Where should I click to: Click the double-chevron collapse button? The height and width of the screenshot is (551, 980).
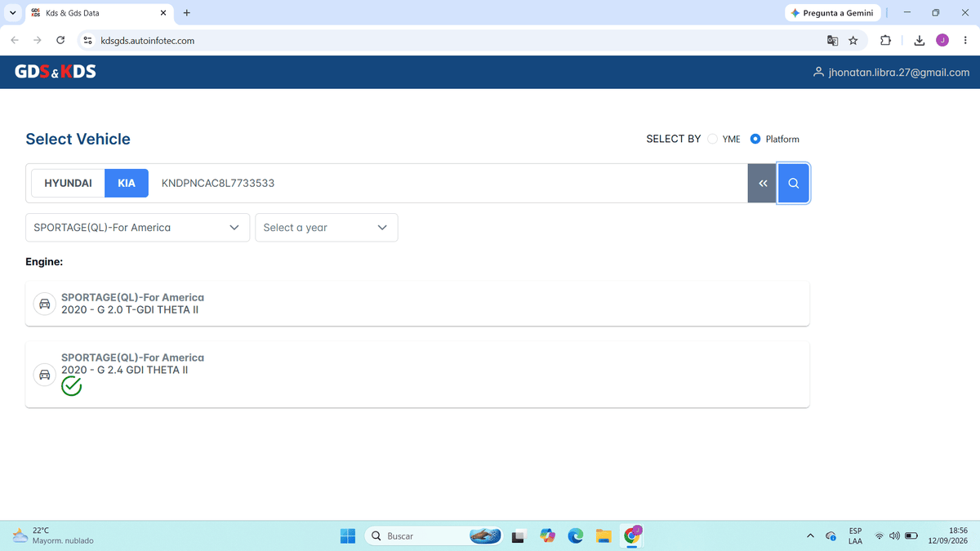tap(763, 183)
